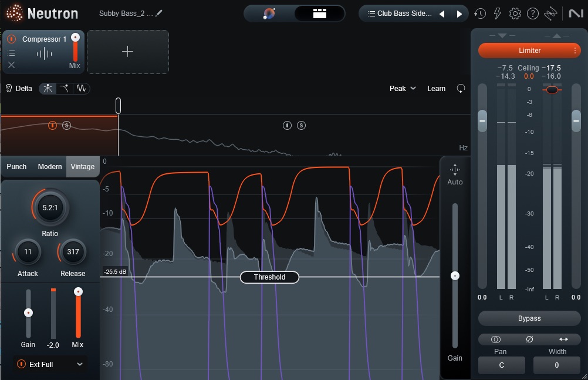This screenshot has height=380, width=588.
Task: Click the Release knob 317
Action: (73, 252)
